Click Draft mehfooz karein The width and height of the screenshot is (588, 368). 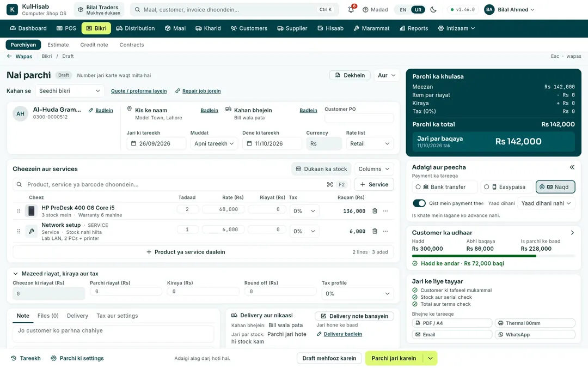click(329, 358)
